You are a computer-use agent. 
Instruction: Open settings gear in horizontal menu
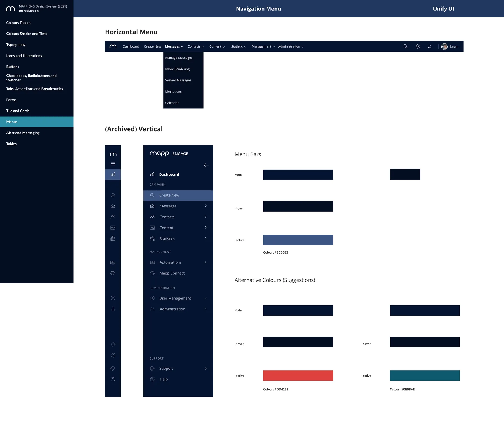418,46
